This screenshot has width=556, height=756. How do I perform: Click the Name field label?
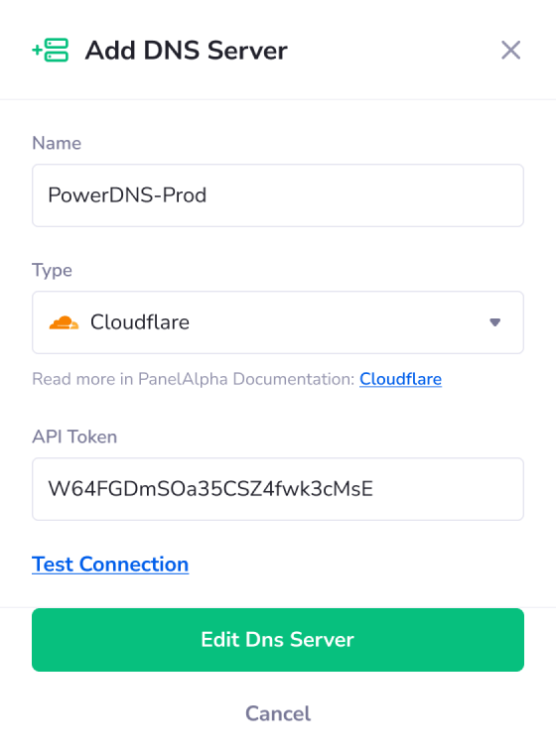tap(57, 143)
